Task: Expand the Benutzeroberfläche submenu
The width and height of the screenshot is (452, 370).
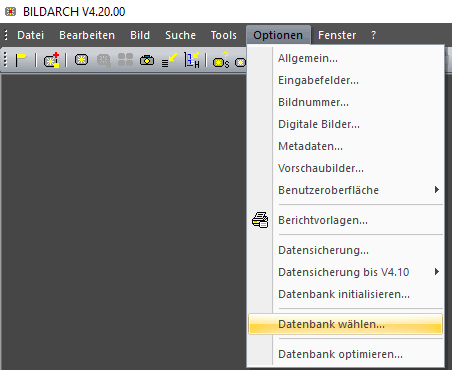Action: [345, 190]
